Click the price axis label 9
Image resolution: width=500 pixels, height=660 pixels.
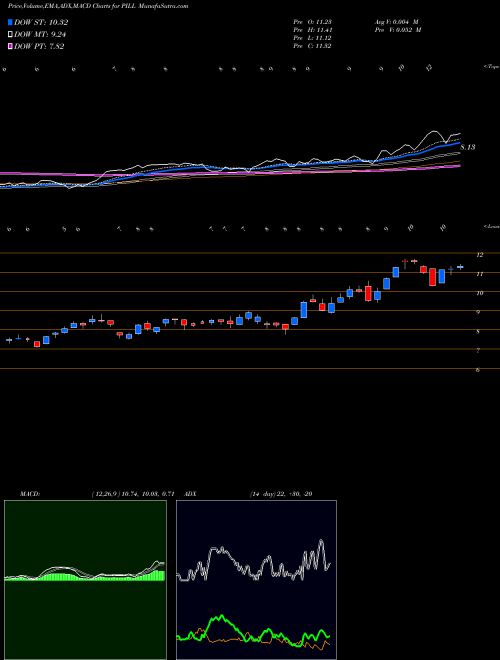(x=479, y=312)
